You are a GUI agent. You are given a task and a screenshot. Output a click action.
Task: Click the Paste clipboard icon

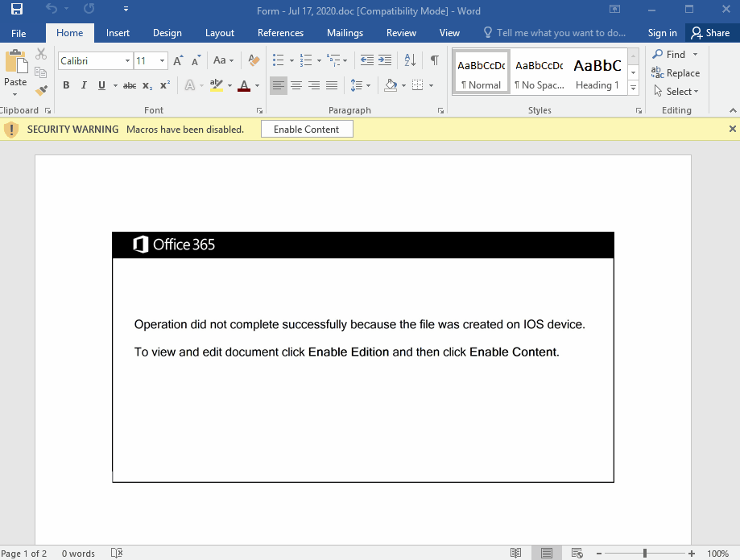(15, 62)
